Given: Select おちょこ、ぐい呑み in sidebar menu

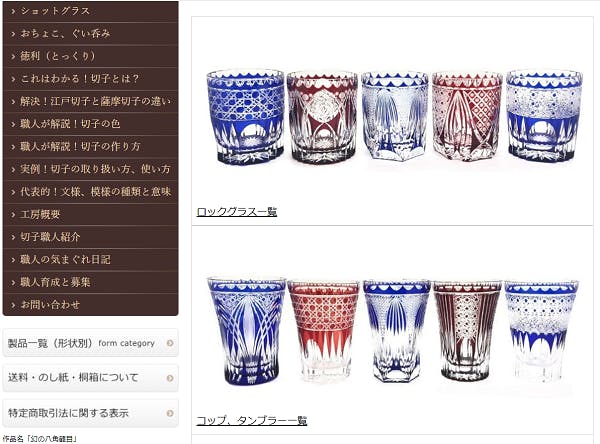Looking at the screenshot, I should (90, 34).
